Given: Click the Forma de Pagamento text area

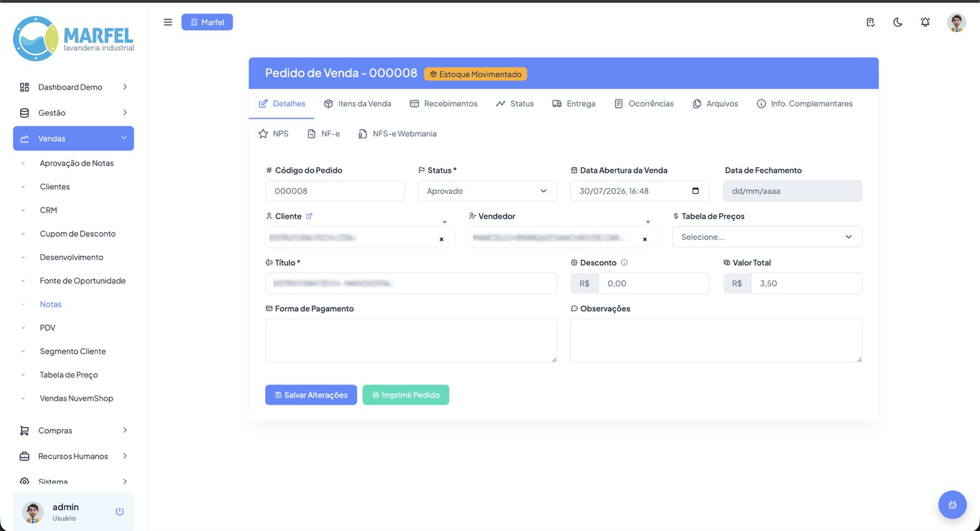Looking at the screenshot, I should coord(411,341).
